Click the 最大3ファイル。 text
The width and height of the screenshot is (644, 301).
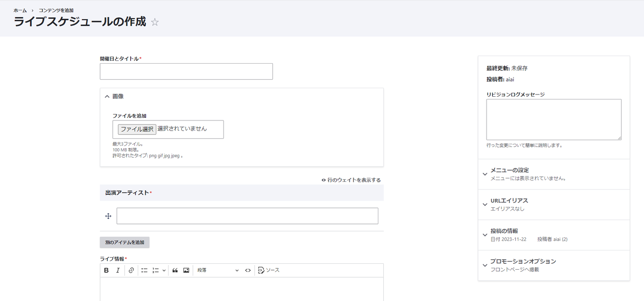[127, 144]
